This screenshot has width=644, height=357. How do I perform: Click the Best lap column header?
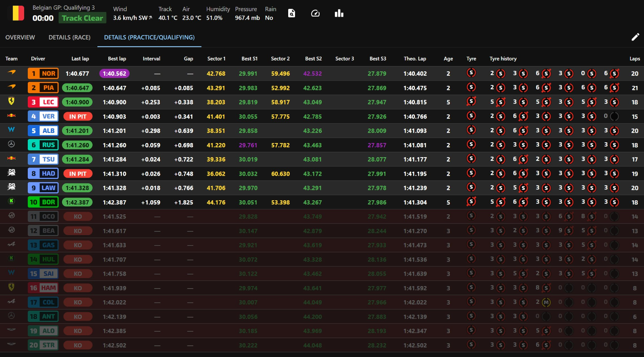point(117,59)
